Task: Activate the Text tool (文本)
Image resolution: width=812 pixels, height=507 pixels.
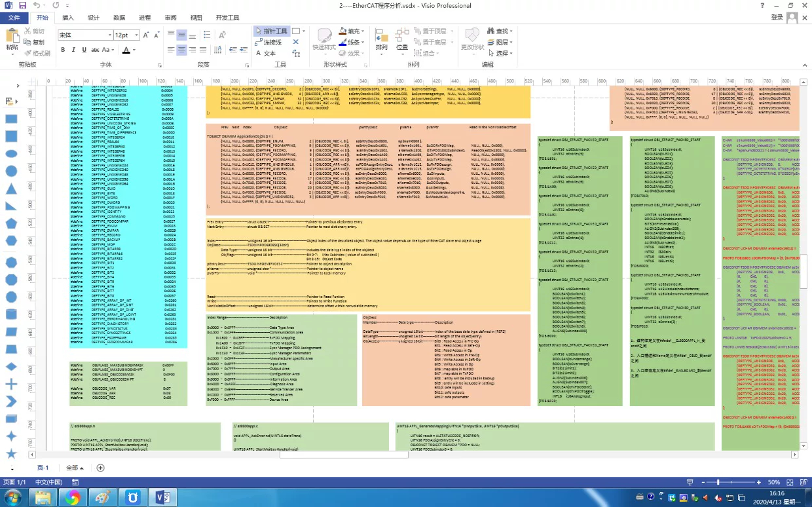Action: pyautogui.click(x=265, y=53)
